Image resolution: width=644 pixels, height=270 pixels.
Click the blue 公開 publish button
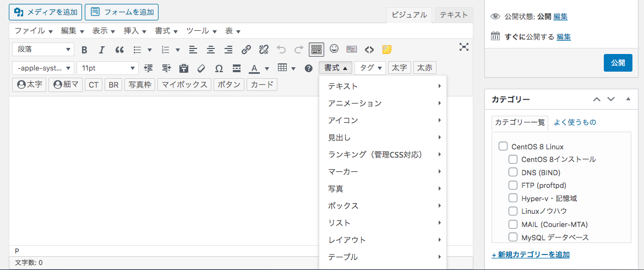[618, 63]
